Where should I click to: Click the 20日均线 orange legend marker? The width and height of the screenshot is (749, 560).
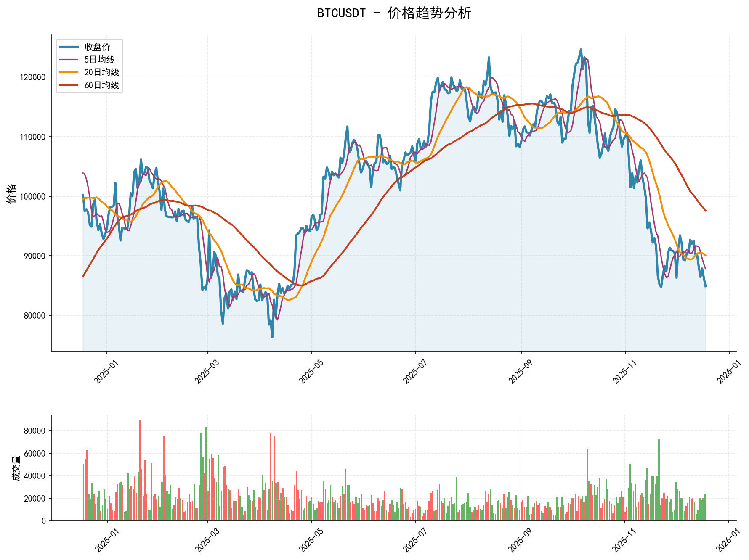pos(69,73)
